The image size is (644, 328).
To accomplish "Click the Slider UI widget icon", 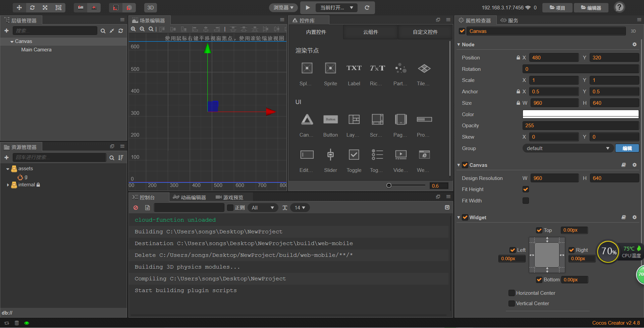I will coord(330,155).
